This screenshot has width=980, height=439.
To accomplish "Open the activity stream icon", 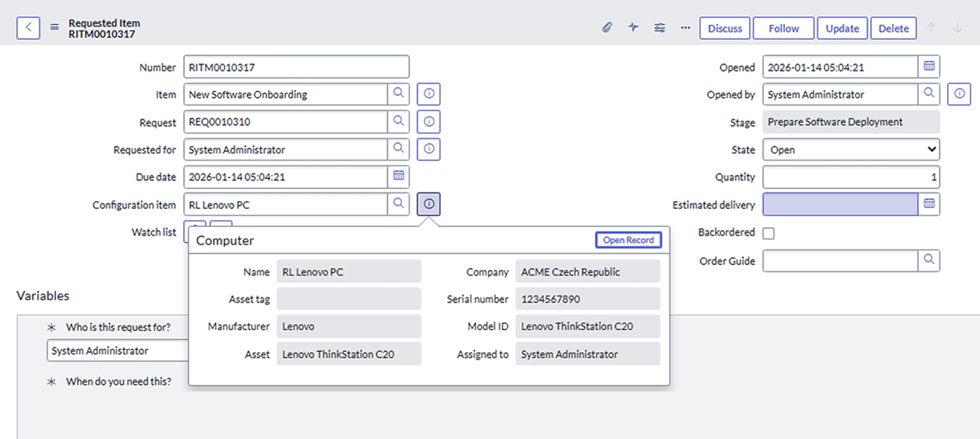I will pos(633,28).
